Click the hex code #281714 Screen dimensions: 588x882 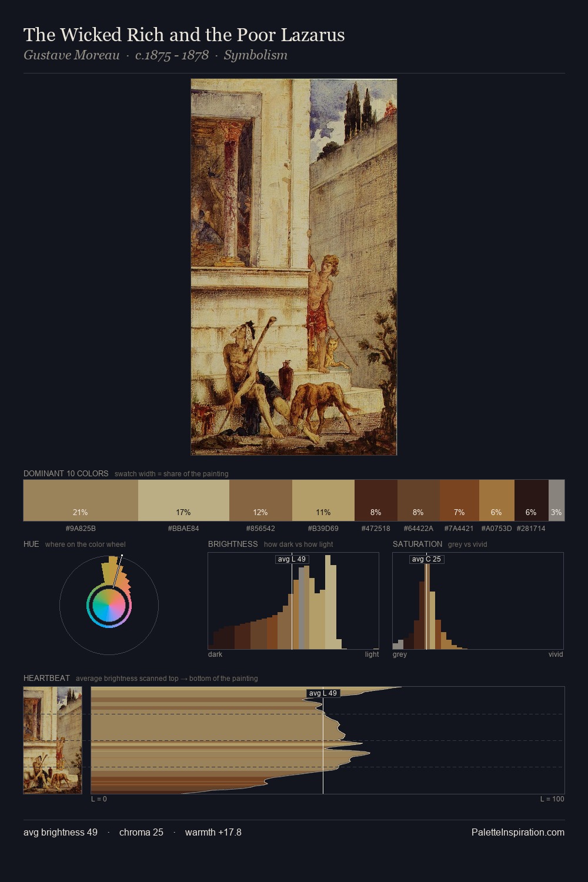point(531,529)
